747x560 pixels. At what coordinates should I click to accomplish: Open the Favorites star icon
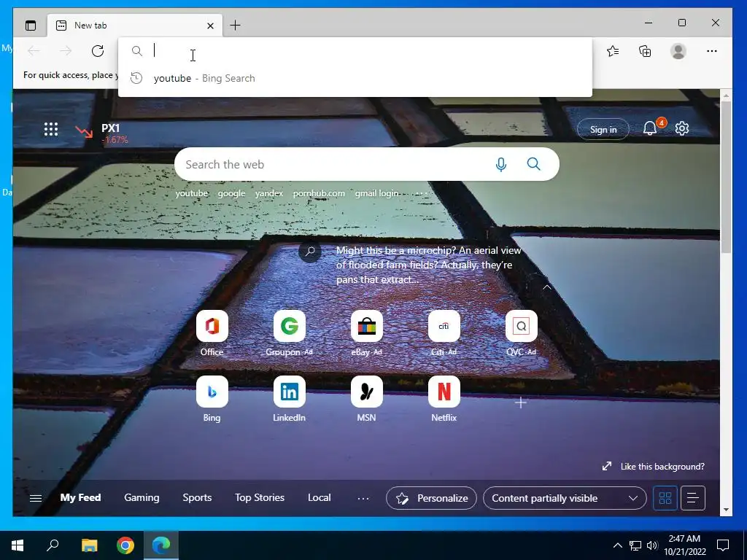point(613,51)
